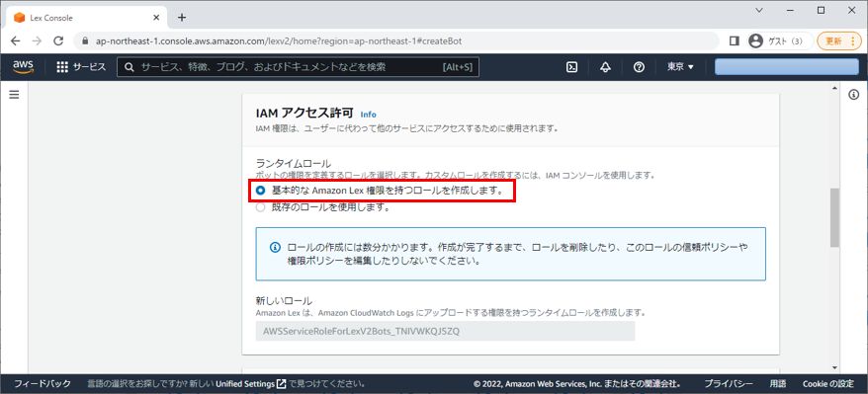Click the Info link beside IAM アクセス許可
This screenshot has width=868, height=394.
(x=368, y=115)
